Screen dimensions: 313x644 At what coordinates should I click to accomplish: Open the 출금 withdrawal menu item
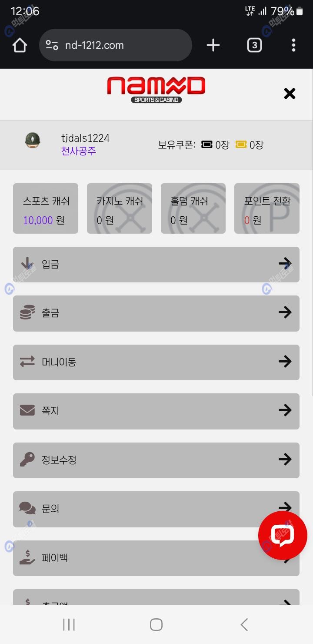pos(156,313)
